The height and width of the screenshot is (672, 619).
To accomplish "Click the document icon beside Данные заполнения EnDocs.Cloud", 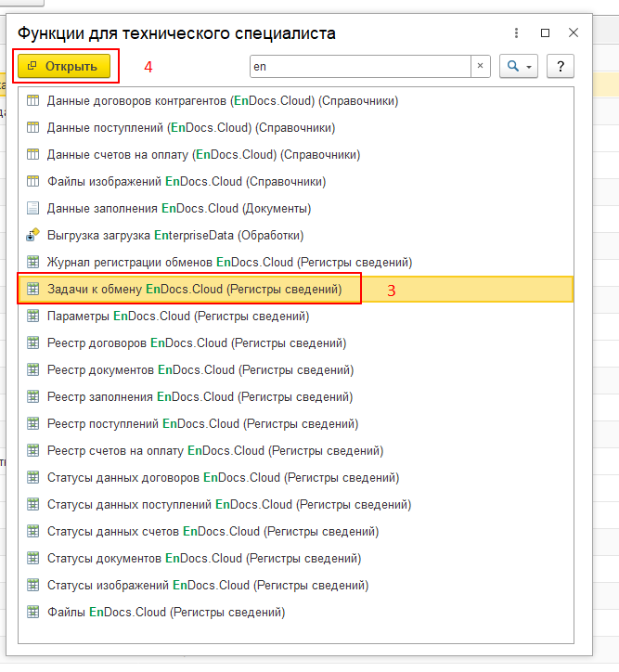I will point(33,208).
